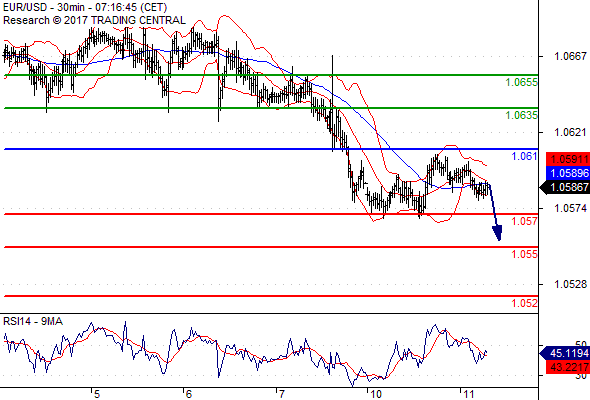Click date label 7 on time axis
Image resolution: width=590 pixels, height=400 pixels.
281,394
